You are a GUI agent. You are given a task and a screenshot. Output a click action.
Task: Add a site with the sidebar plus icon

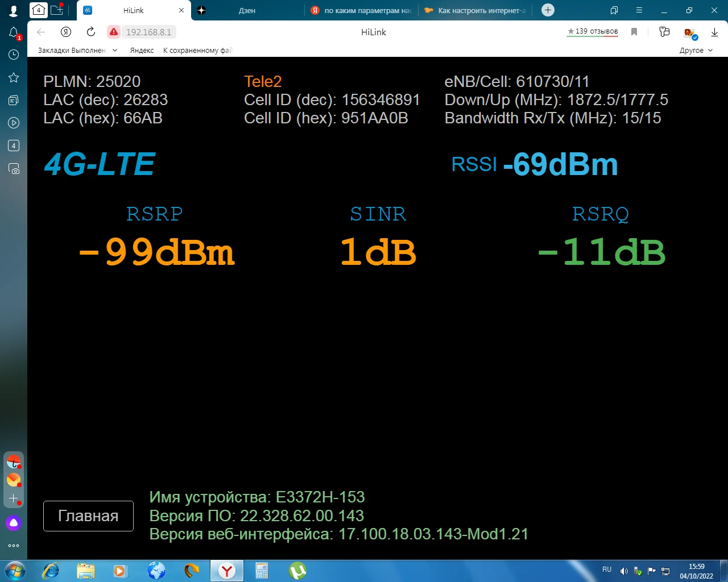(14, 498)
